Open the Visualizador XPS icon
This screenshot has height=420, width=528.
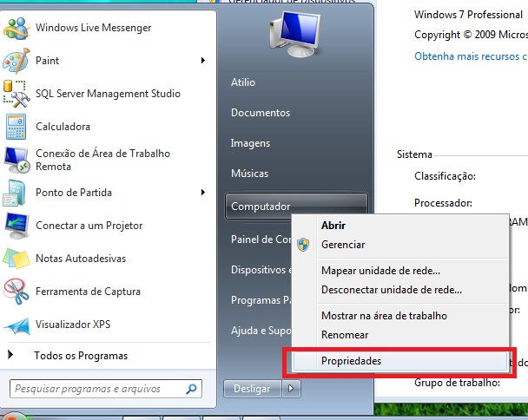[16, 325]
